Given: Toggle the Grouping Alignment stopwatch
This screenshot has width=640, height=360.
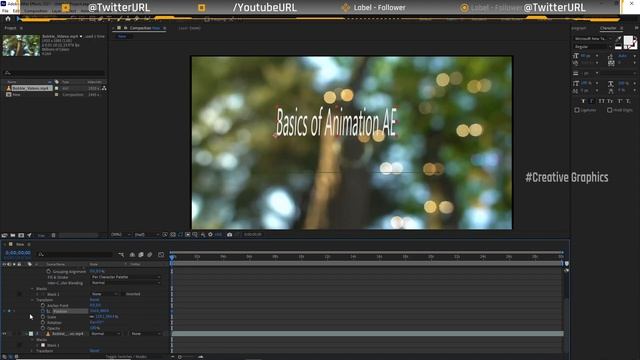Looking at the screenshot, I should (49, 271).
